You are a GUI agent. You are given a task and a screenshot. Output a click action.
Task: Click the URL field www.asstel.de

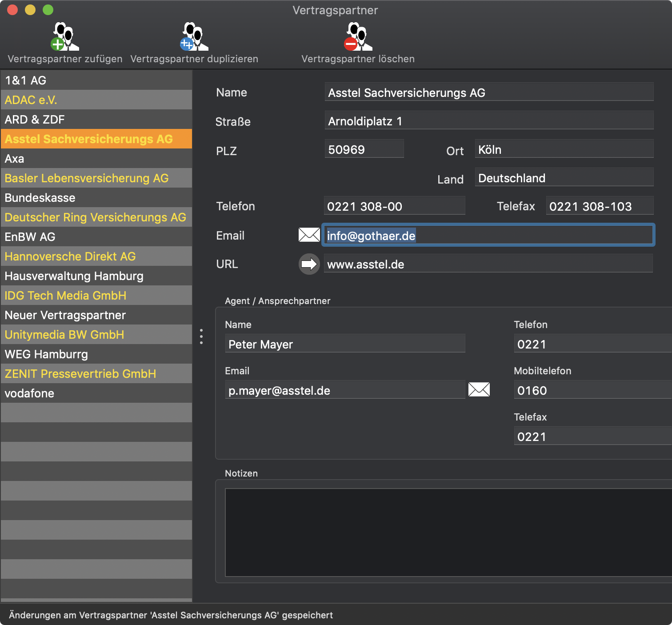click(488, 264)
